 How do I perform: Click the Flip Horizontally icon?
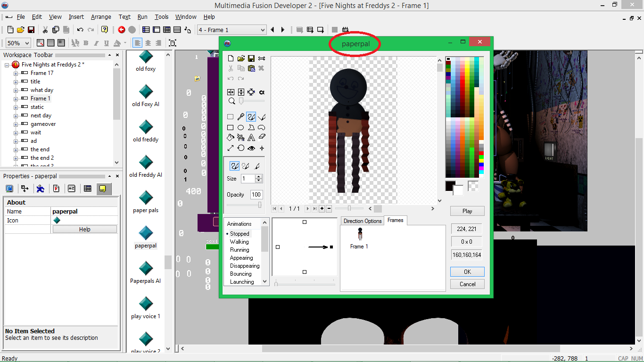pos(231,92)
